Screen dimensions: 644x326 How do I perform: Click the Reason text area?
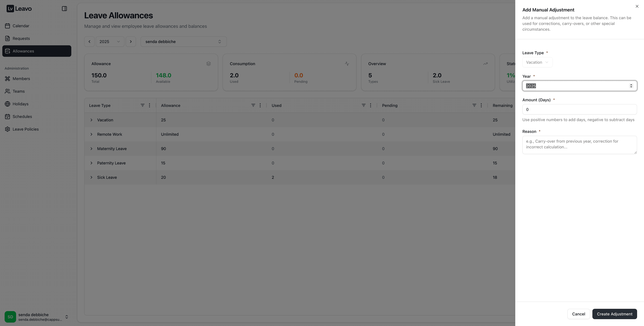coord(579,145)
